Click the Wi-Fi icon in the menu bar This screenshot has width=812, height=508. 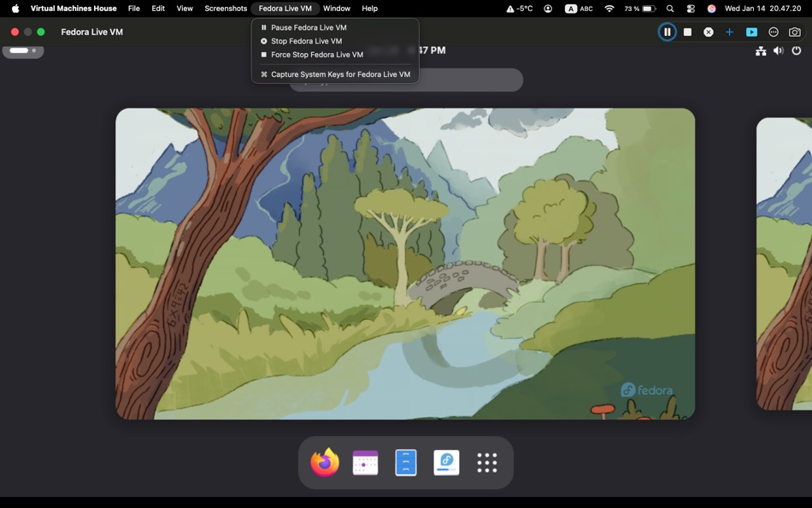tap(609, 9)
